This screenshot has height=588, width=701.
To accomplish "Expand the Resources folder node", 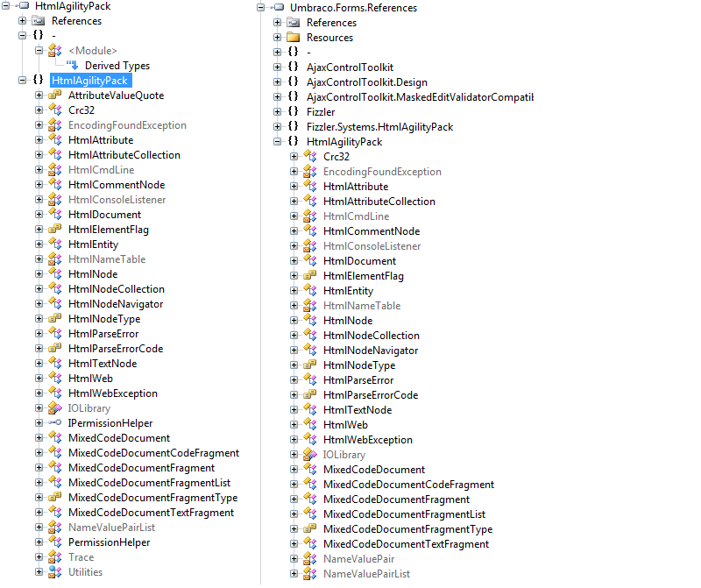I will [277, 37].
